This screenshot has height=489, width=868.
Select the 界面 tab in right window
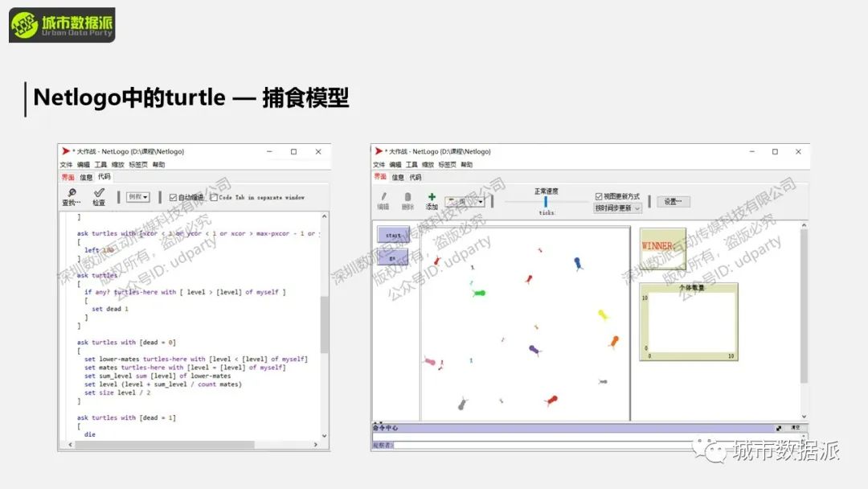click(380, 177)
